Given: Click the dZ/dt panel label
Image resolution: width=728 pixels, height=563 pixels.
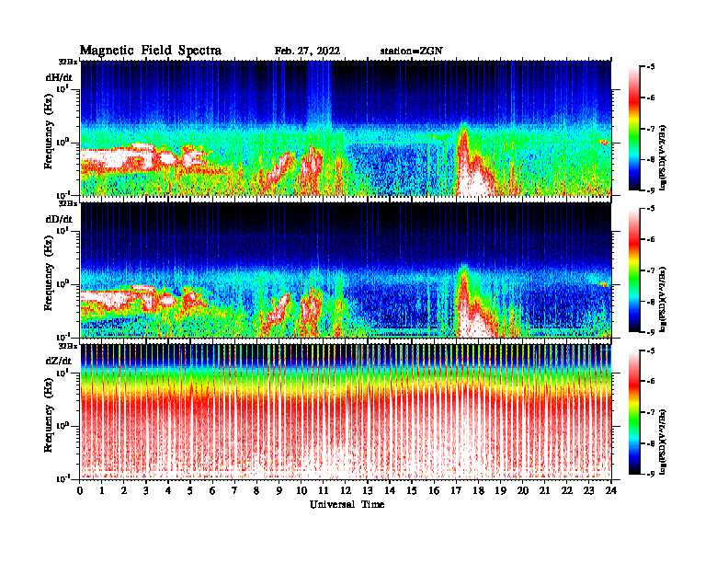Looking at the screenshot, I should 59,361.
